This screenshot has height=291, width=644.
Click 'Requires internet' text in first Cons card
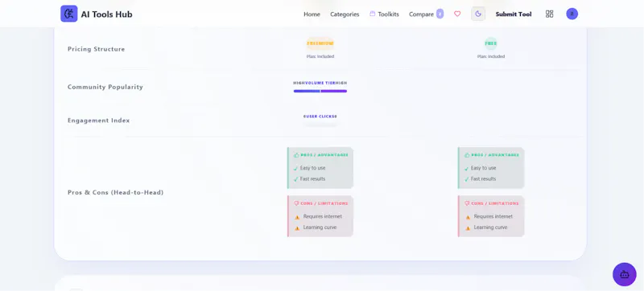point(323,216)
